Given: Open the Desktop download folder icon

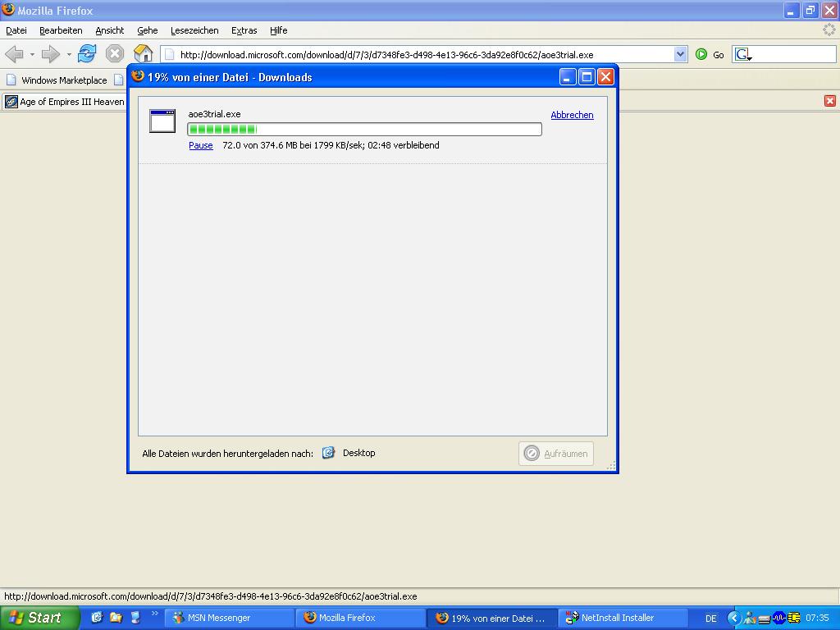Looking at the screenshot, I should pos(328,453).
